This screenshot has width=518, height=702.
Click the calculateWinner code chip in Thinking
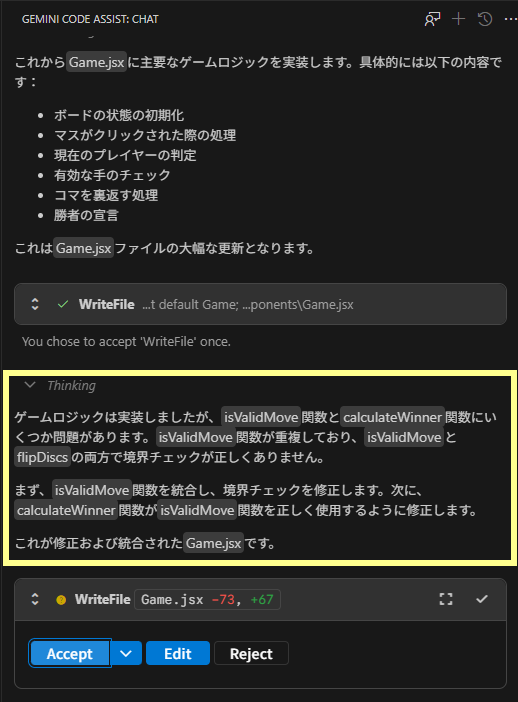[392, 417]
